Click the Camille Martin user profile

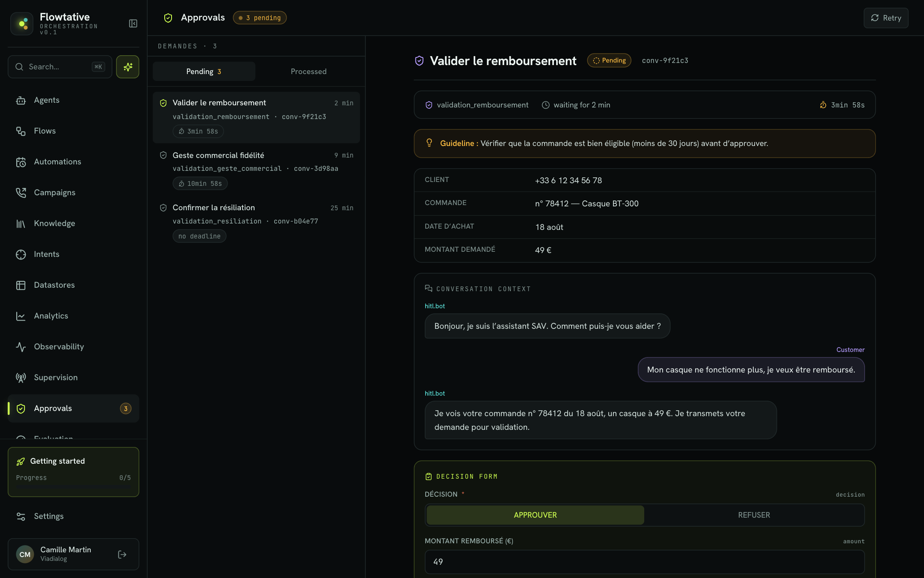73,554
